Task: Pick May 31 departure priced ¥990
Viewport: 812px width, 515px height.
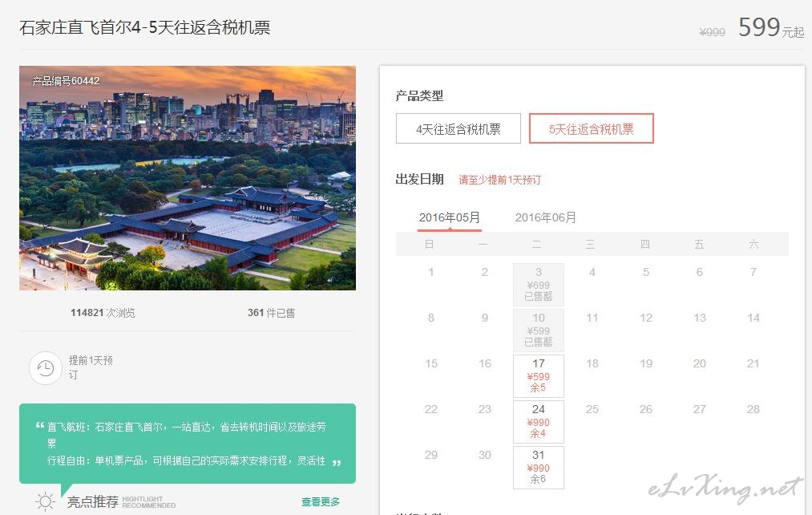Action: pyautogui.click(x=539, y=467)
